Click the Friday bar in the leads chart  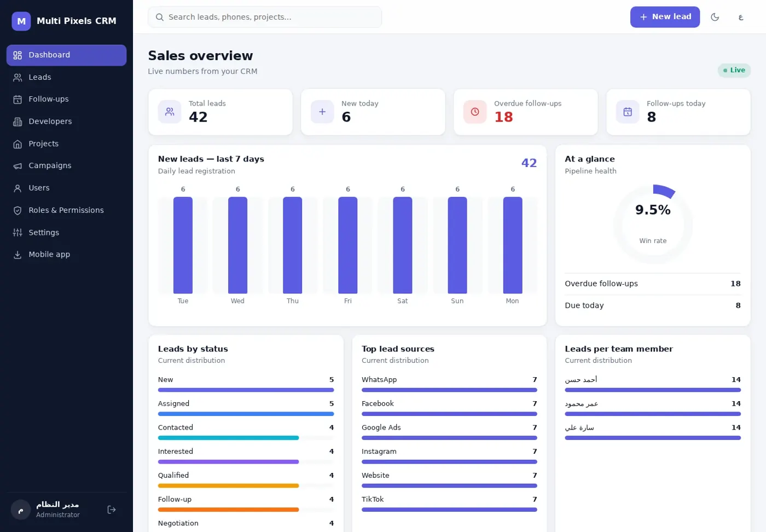click(x=348, y=245)
